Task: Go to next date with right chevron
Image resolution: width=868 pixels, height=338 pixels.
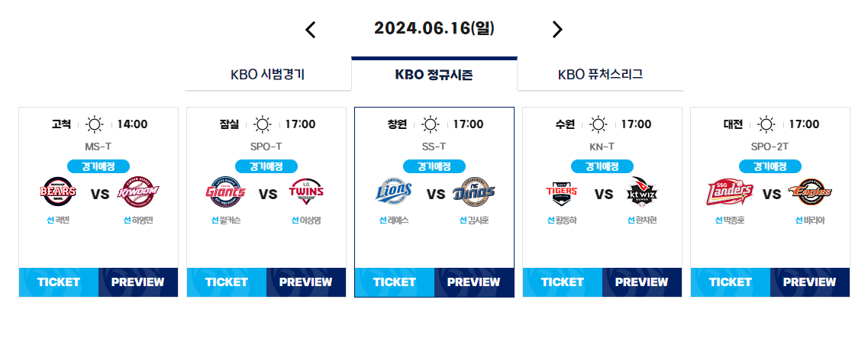Action: point(557,29)
